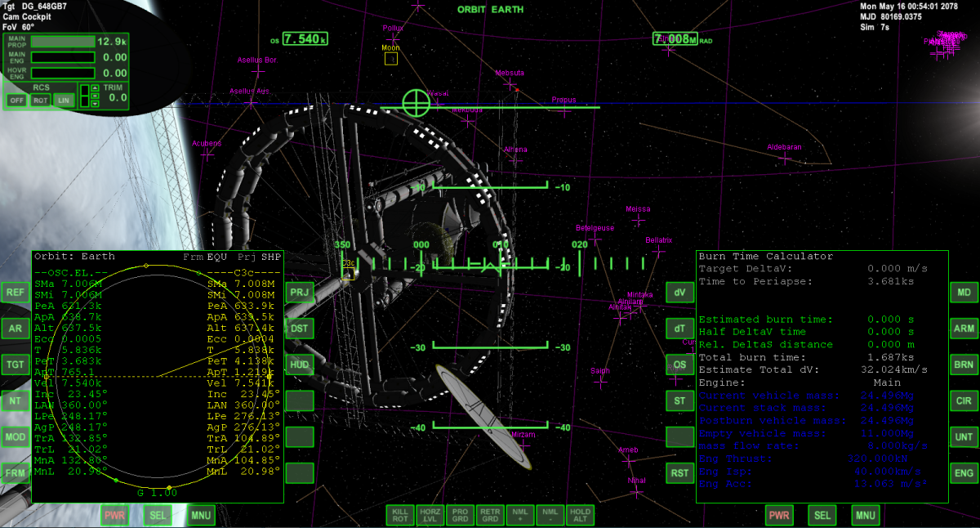Click the ST button on right MFD
Image resolution: width=980 pixels, height=528 pixels.
point(679,400)
